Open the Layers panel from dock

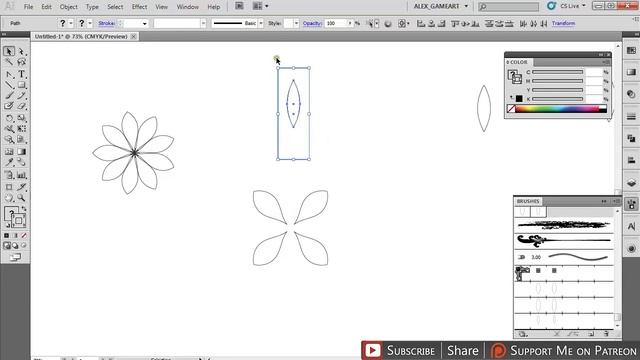(x=631, y=182)
